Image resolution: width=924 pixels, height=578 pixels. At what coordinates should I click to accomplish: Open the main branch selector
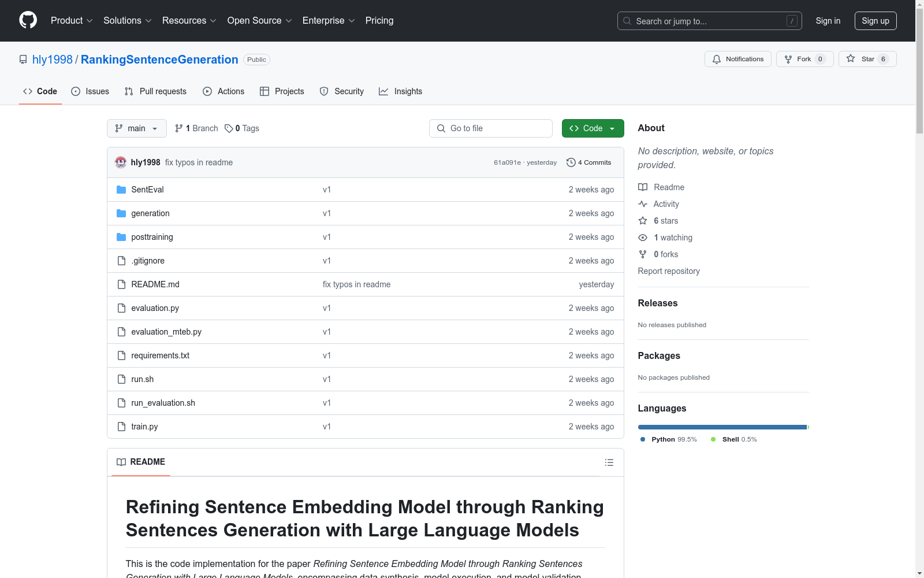(x=137, y=128)
